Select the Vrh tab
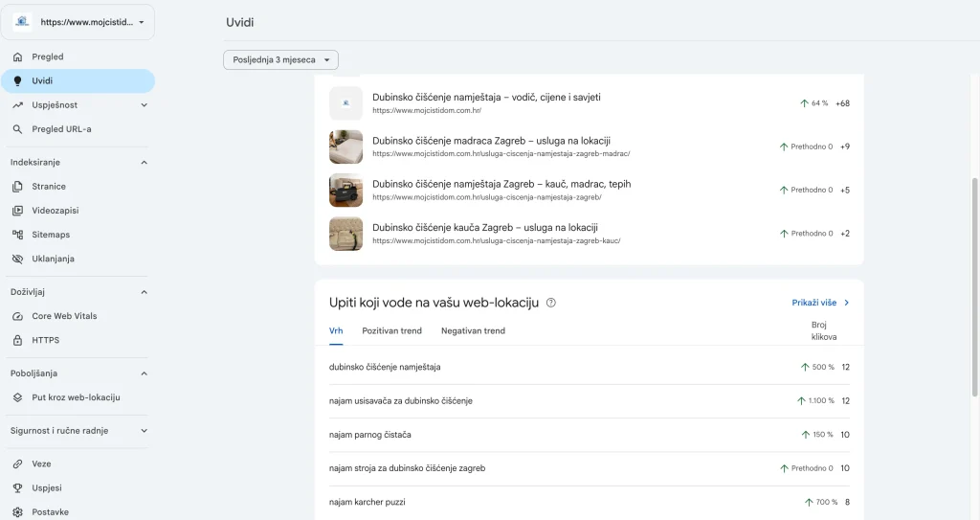This screenshot has width=980, height=520. click(x=336, y=331)
